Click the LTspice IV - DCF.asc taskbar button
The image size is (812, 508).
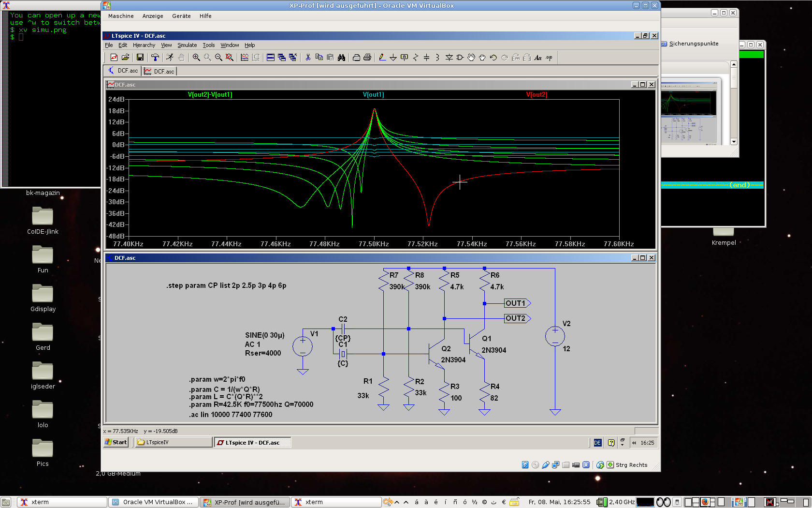coord(252,442)
